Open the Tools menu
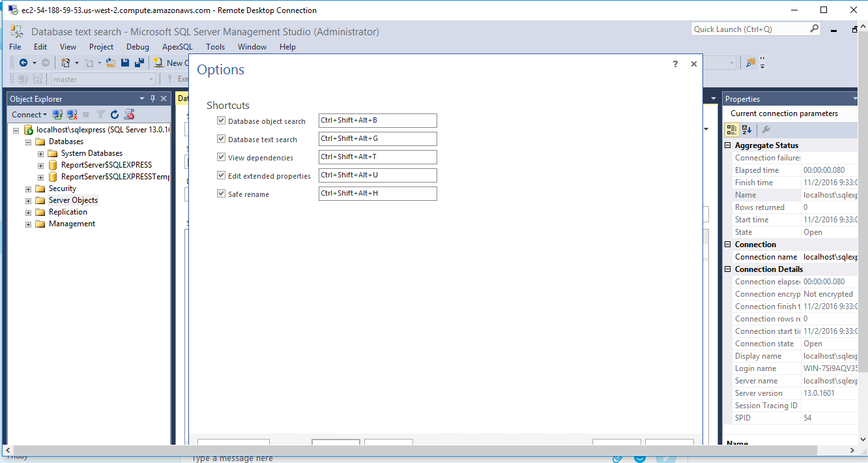 [215, 47]
